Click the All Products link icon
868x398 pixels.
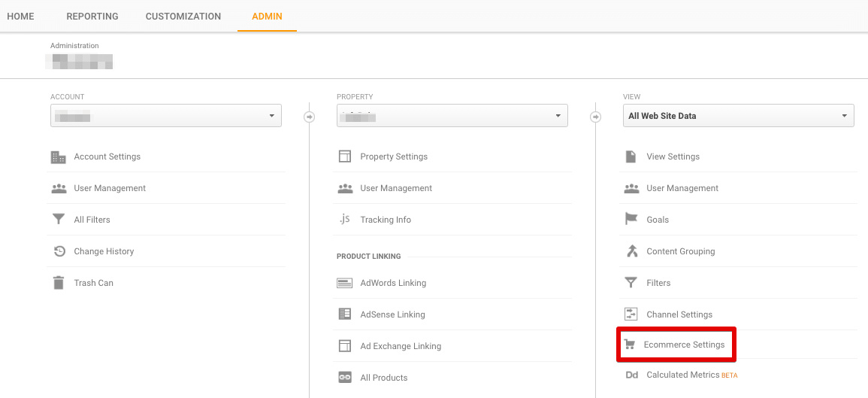(x=345, y=378)
